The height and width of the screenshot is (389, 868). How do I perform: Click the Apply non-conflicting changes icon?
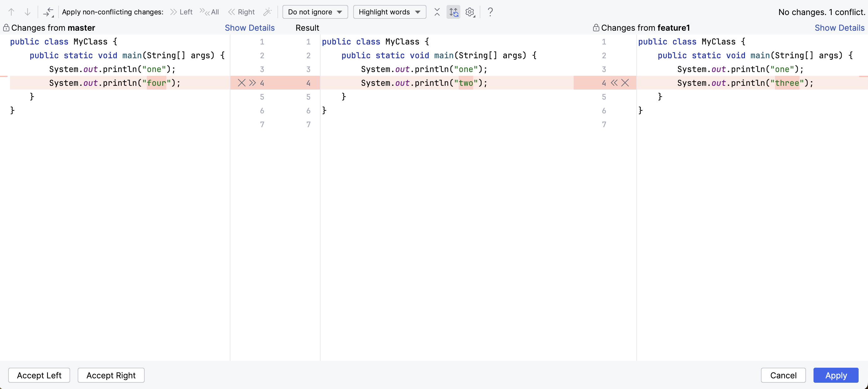tap(49, 11)
